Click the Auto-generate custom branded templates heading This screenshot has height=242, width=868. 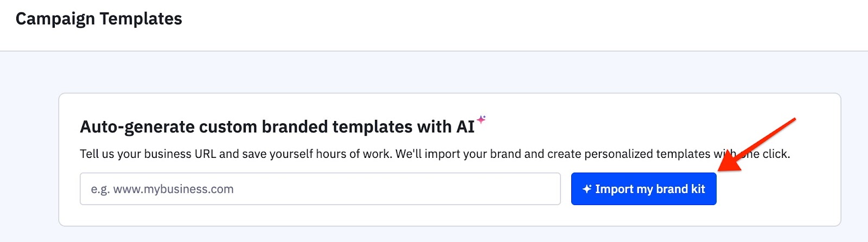277,127
